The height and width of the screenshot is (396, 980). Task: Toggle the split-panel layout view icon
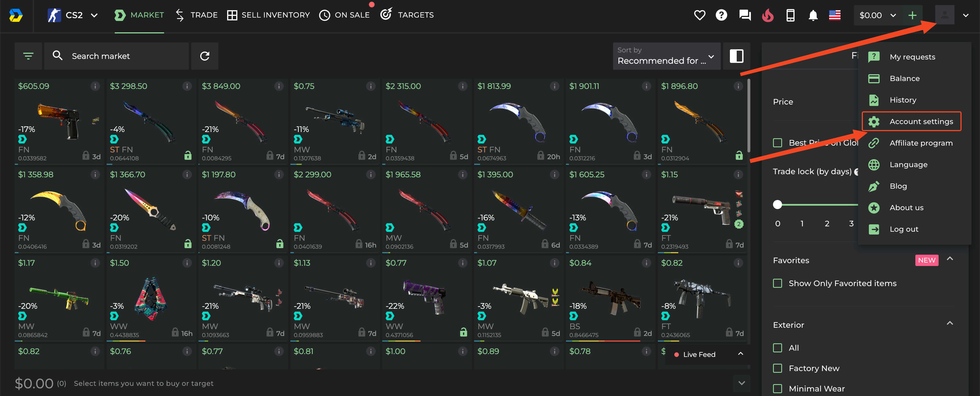(x=736, y=56)
